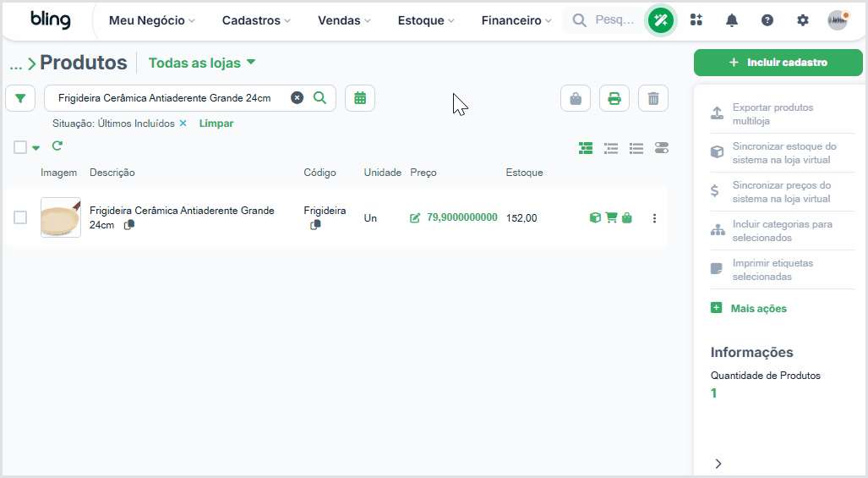Click the trash delete toolbar button
The image size is (868, 478).
tap(653, 99)
